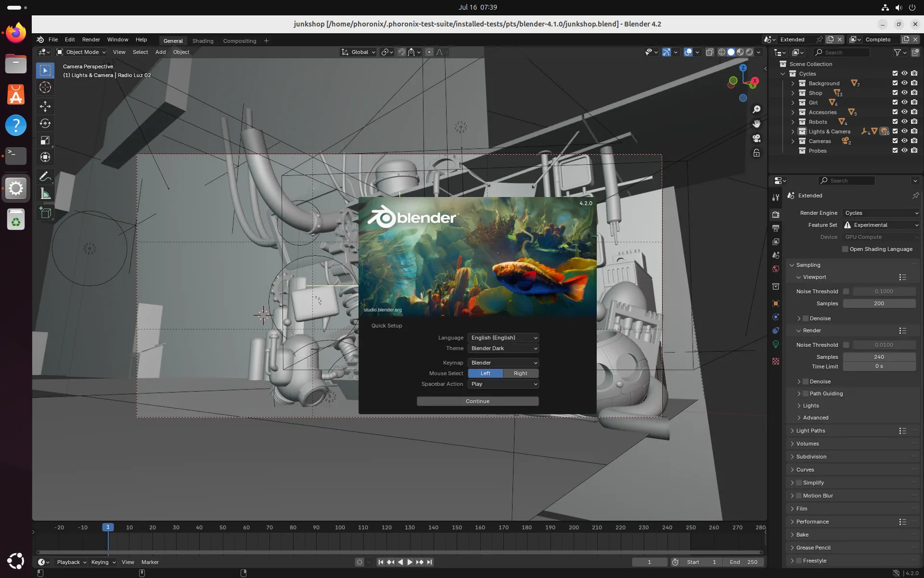The width and height of the screenshot is (924, 578).
Task: Open the Render Engine dropdown
Action: [881, 213]
